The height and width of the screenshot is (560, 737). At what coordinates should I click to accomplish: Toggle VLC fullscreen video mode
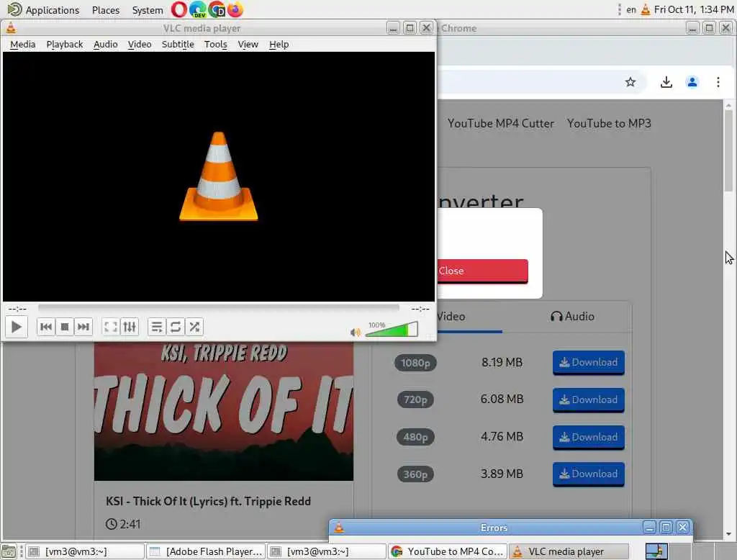pyautogui.click(x=110, y=327)
